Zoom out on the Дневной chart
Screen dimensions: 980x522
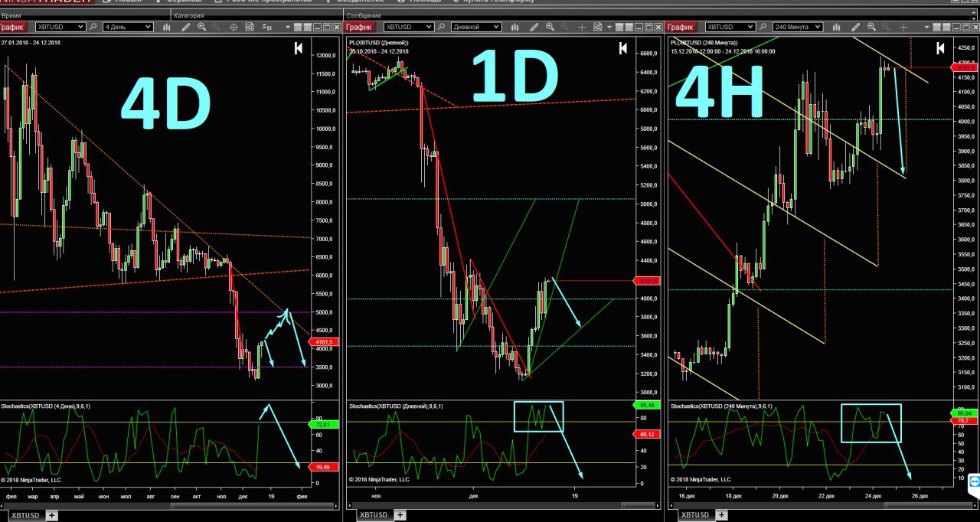click(x=564, y=27)
